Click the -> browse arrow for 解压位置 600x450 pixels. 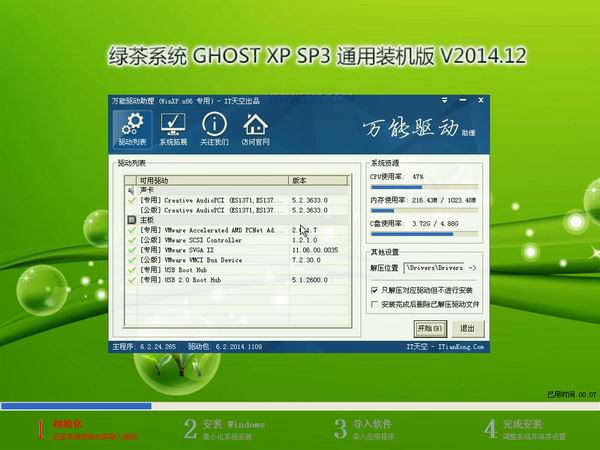click(472, 268)
